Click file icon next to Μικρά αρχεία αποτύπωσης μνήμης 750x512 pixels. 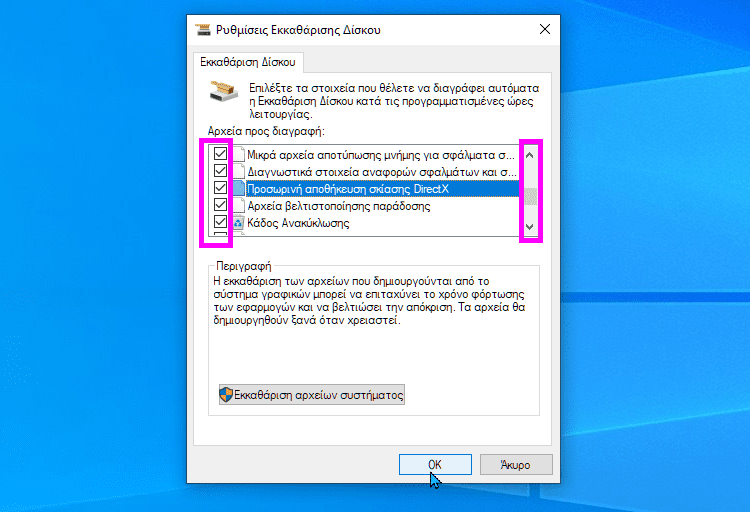coord(239,155)
